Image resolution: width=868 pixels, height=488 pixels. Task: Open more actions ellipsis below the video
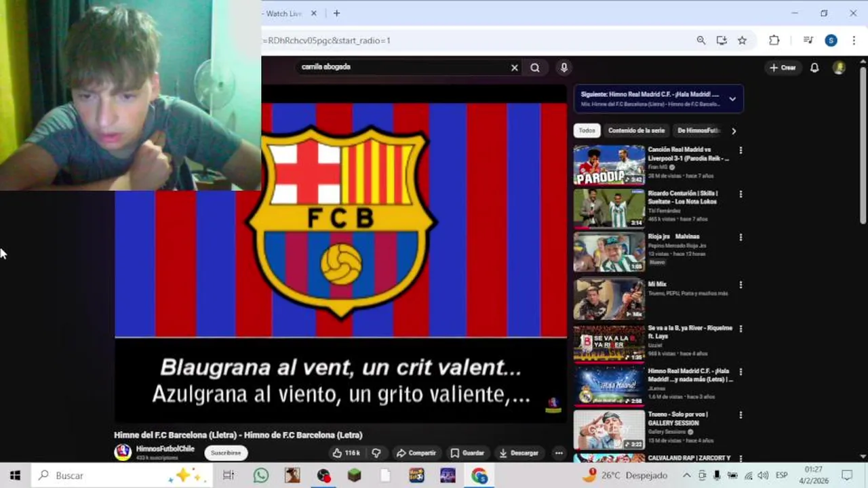559,453
